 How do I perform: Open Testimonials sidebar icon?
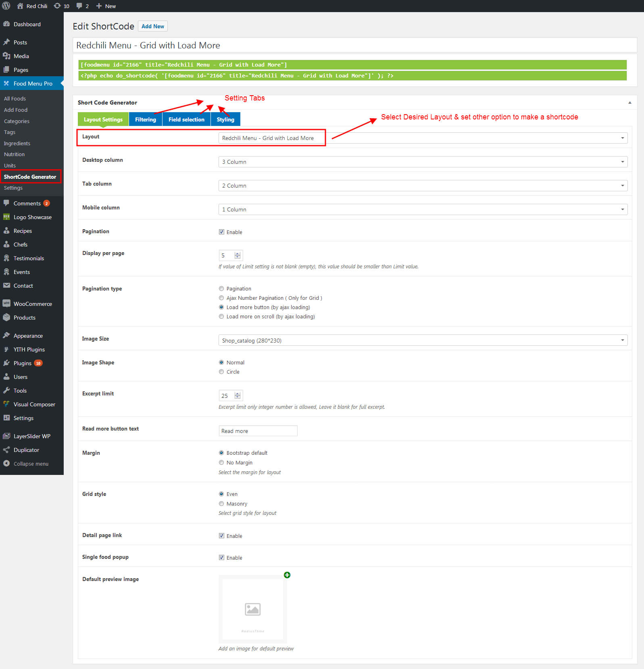point(6,258)
